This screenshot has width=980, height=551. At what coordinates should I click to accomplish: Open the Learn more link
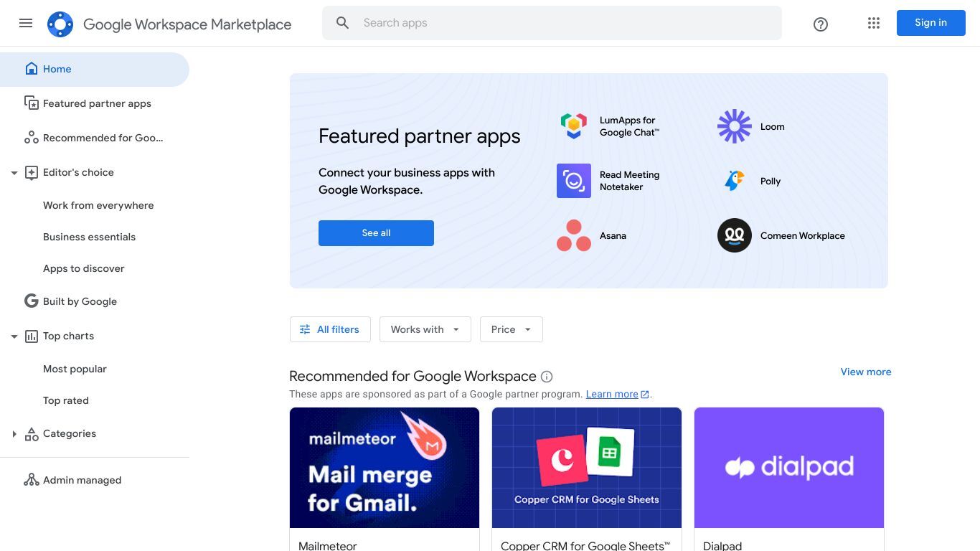pos(612,394)
